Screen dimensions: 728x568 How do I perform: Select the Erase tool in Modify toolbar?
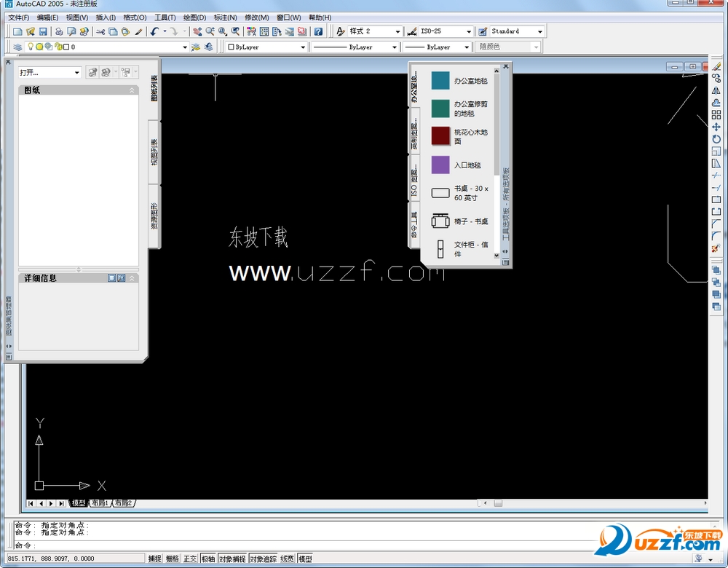716,66
